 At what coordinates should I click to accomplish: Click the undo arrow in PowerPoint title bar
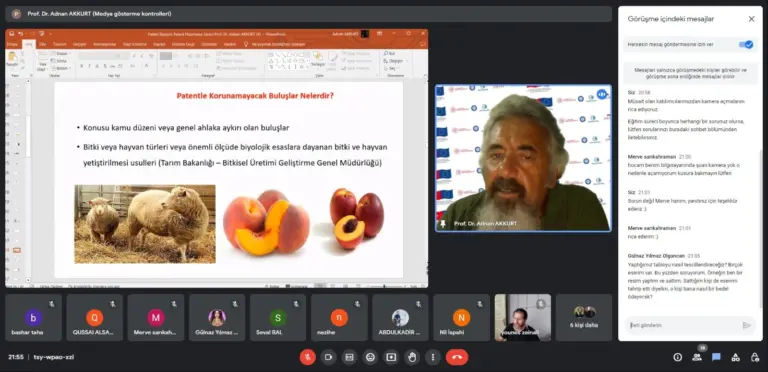(x=21, y=34)
